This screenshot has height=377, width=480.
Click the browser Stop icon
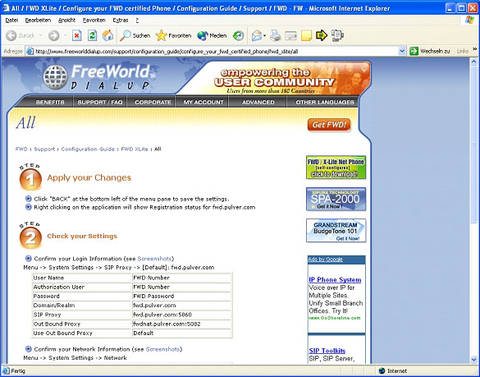pyautogui.click(x=77, y=35)
